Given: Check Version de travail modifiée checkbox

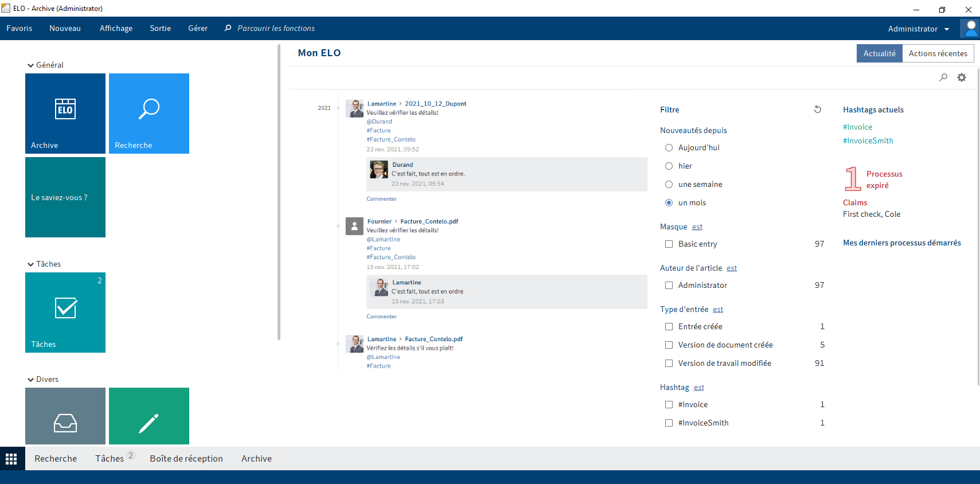Looking at the screenshot, I should coord(669,363).
